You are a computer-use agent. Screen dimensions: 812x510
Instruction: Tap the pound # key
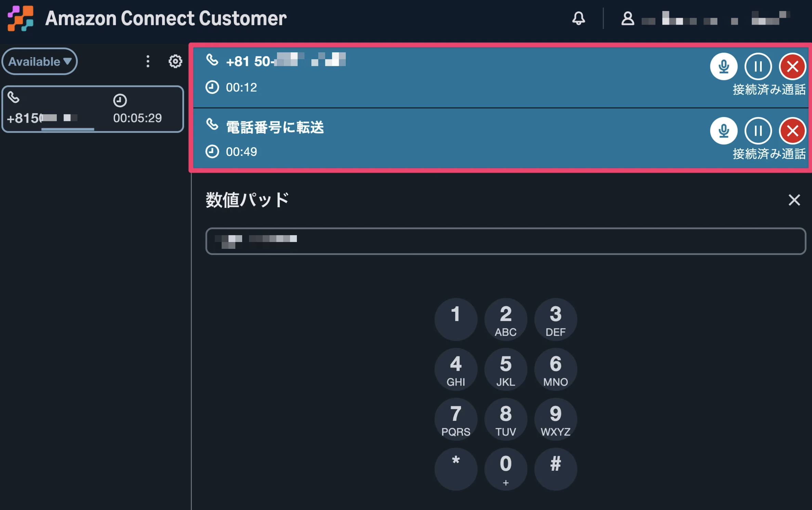click(x=555, y=469)
